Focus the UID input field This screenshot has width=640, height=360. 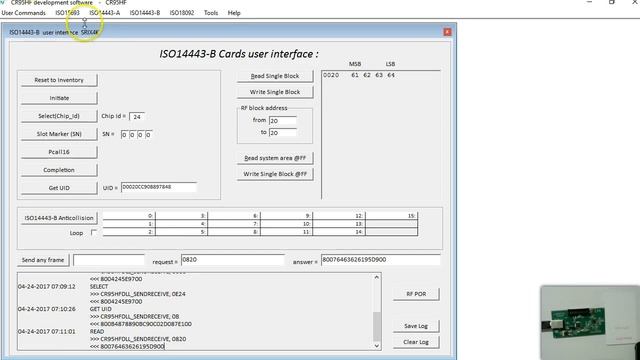click(x=159, y=187)
